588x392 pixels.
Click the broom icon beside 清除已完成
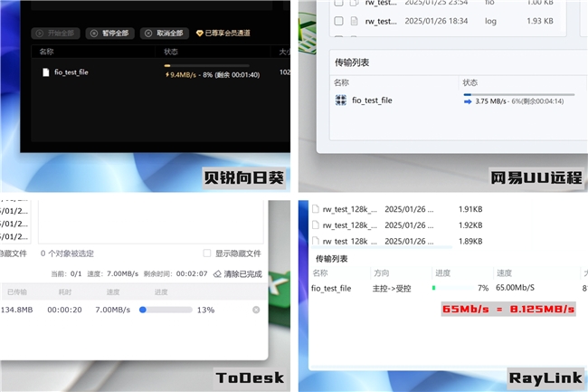click(217, 274)
